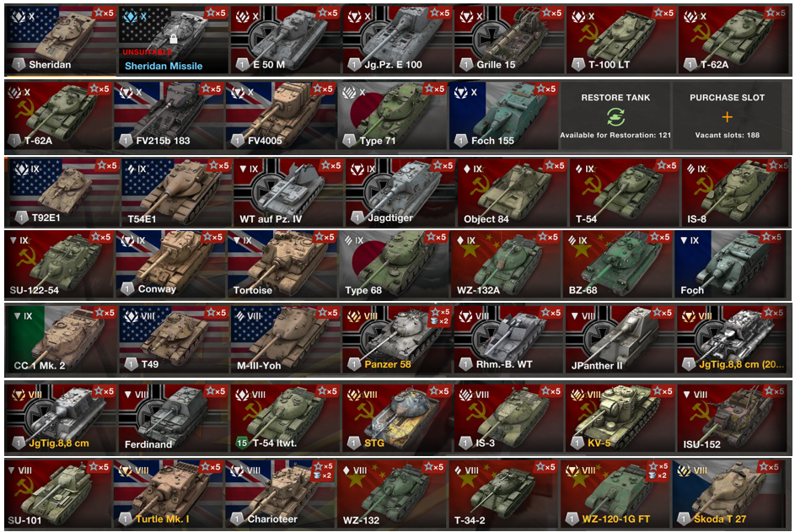Pick the KV-5 premium tank
This screenshot has width=795, height=532.
tap(620, 418)
